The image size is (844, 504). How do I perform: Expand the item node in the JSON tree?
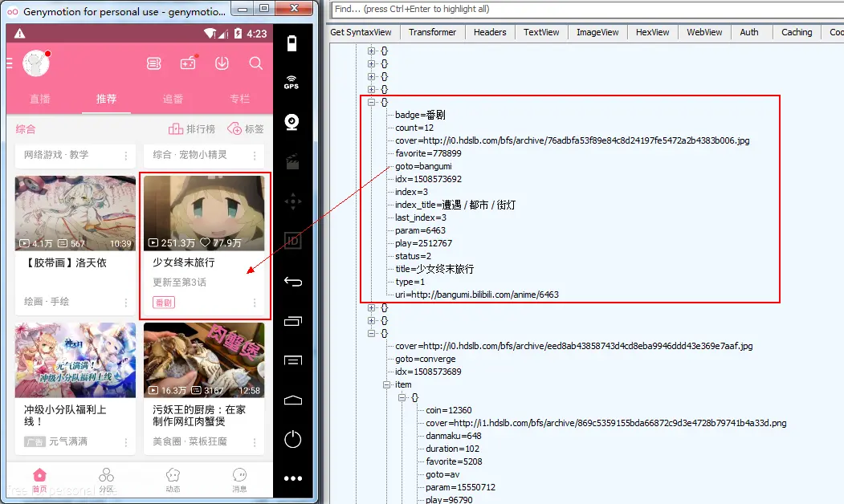(x=386, y=384)
